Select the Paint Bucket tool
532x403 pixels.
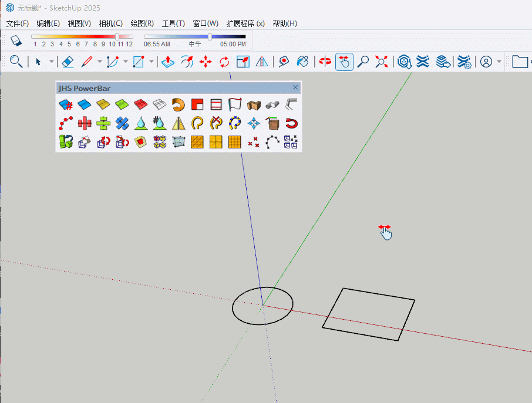pyautogui.click(x=302, y=62)
